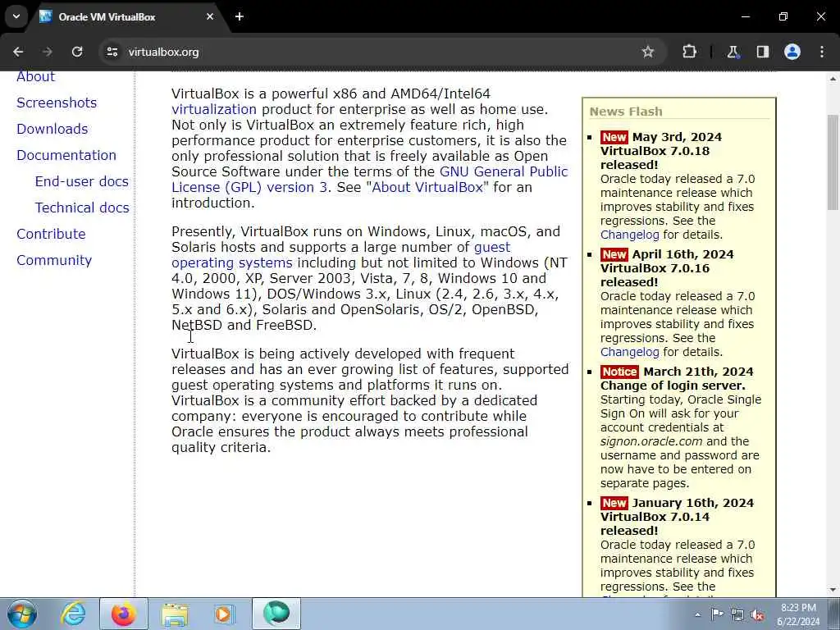840x630 pixels.
Task: Click the scrollbar down arrow
Action: pos(833,590)
